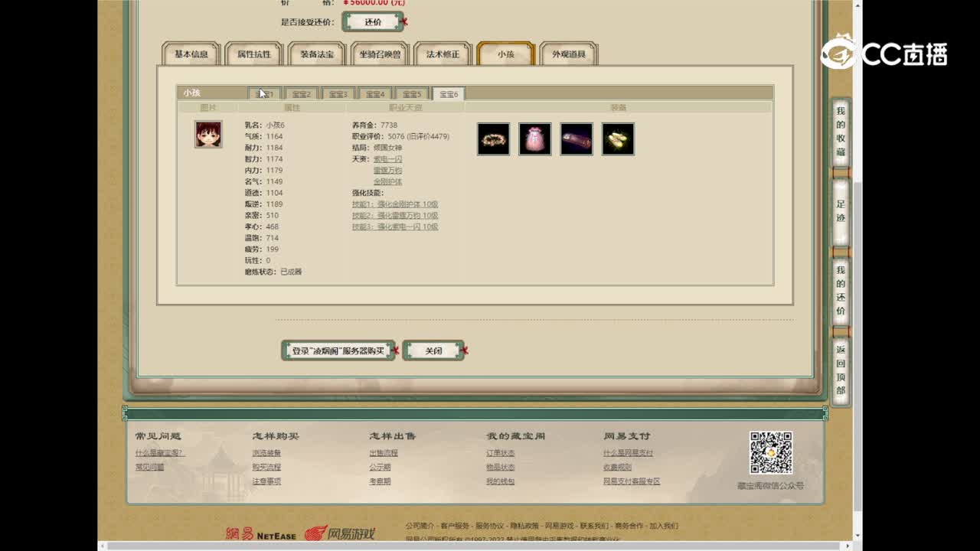This screenshot has width=980, height=551.
Task: Click the pink pouch equipment icon
Action: tap(535, 138)
